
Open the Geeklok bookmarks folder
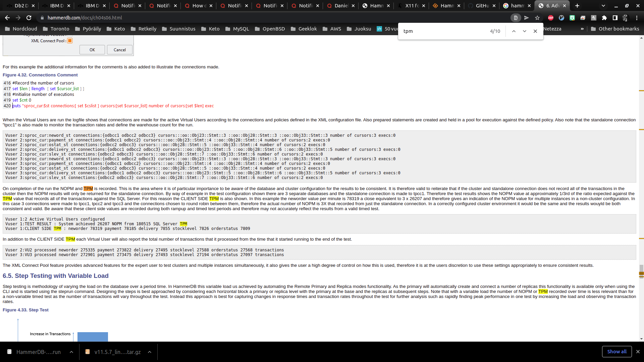[x=304, y=29]
